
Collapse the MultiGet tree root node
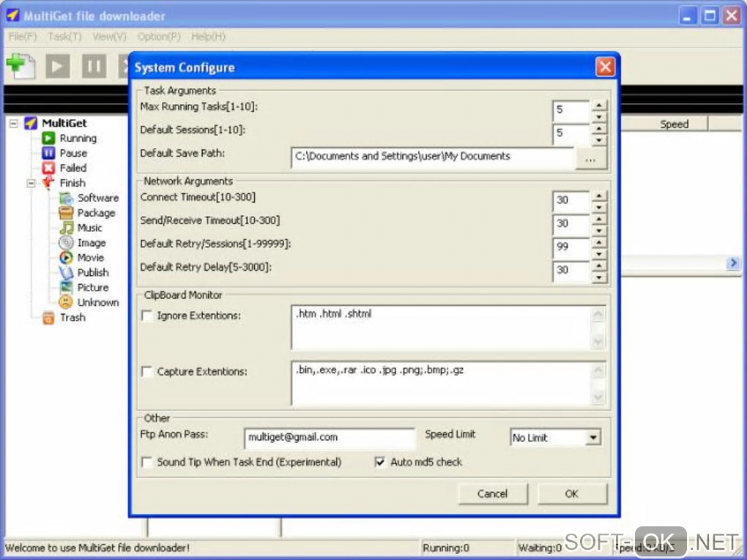click(14, 124)
